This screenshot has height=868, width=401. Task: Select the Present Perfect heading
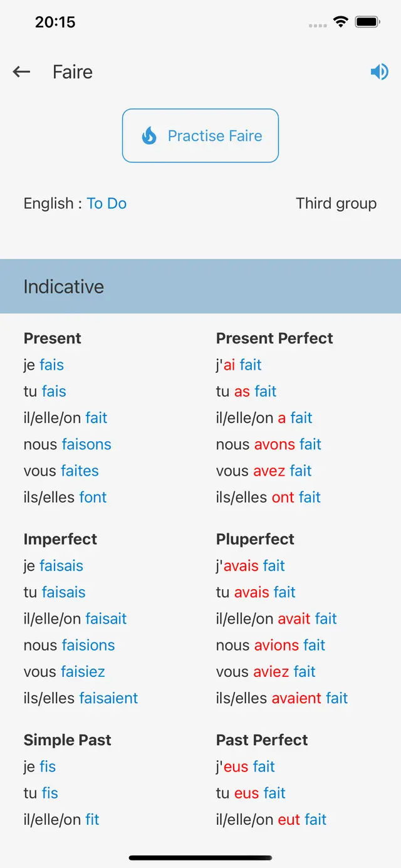pos(274,338)
